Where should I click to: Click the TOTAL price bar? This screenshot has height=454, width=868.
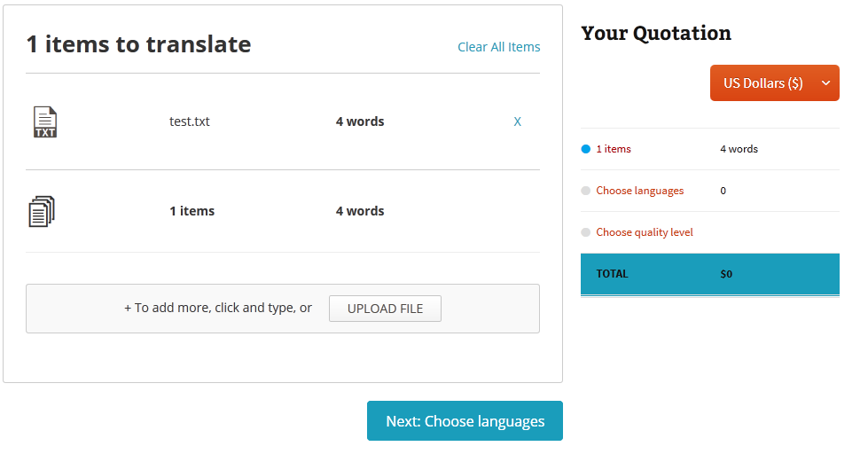point(709,274)
